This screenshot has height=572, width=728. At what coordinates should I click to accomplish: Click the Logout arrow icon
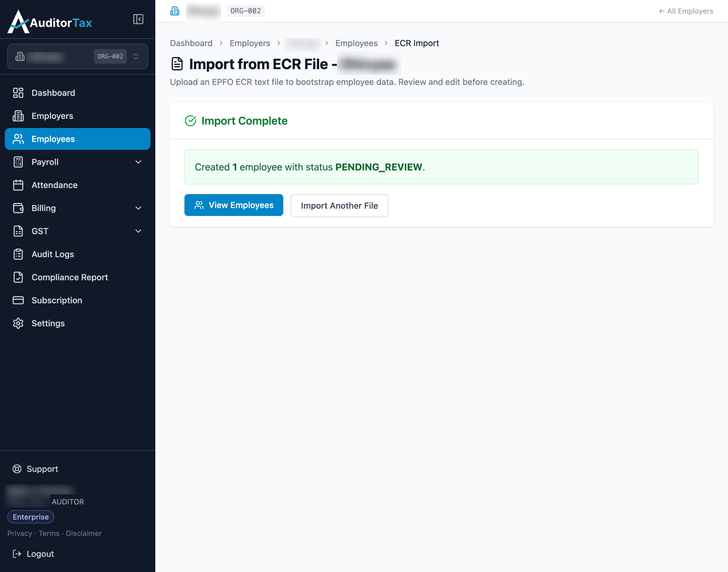click(17, 554)
